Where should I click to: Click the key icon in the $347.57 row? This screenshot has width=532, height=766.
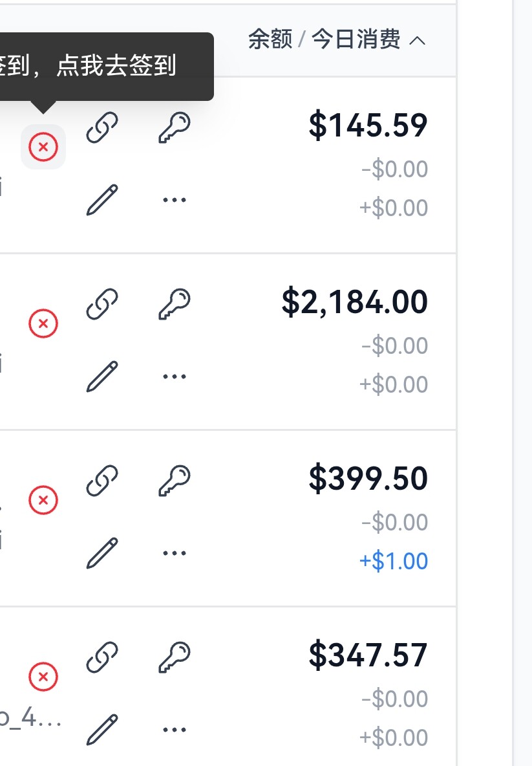[175, 657]
